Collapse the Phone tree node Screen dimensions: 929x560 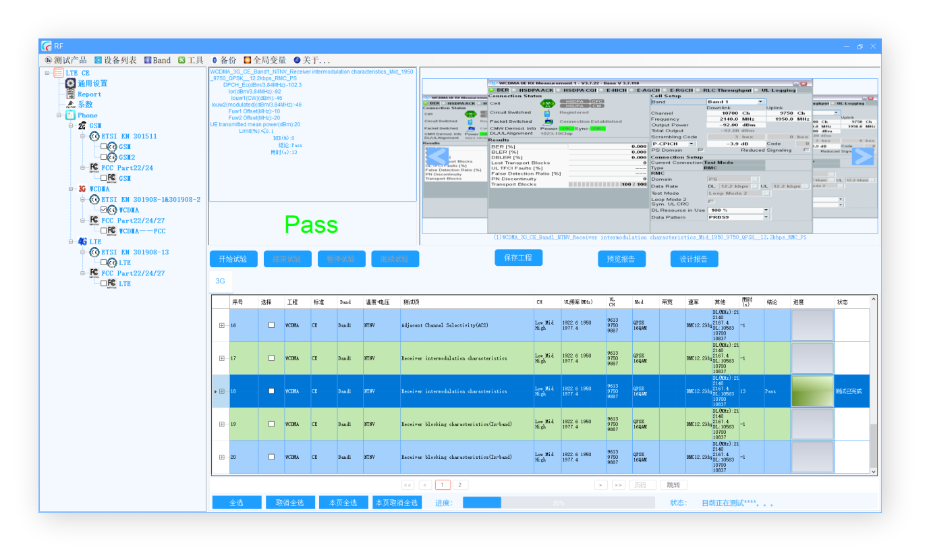(x=59, y=115)
